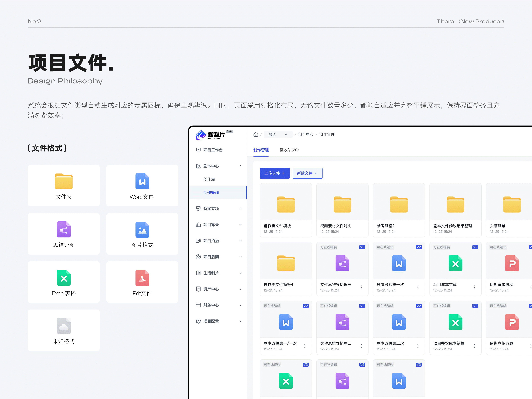Click the 项目后期 reel icon
The image size is (532, 399).
[x=198, y=257]
